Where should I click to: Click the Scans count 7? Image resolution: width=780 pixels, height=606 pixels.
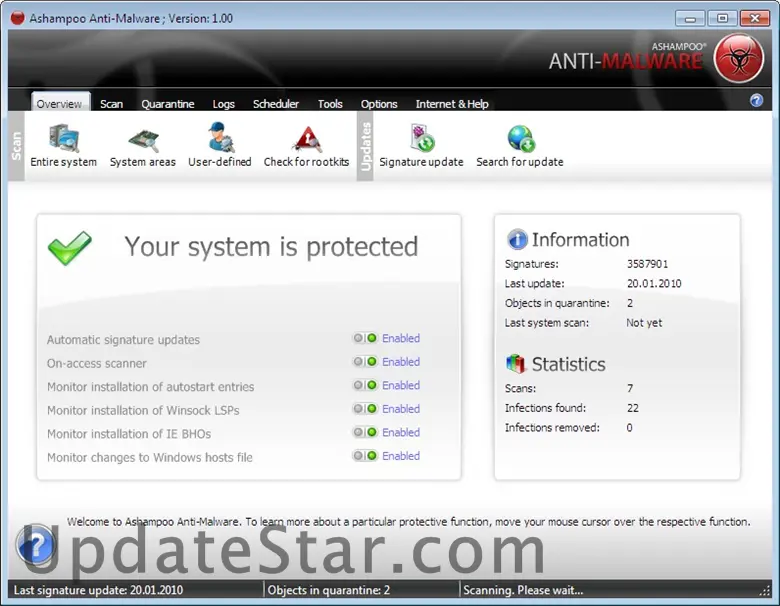630,388
